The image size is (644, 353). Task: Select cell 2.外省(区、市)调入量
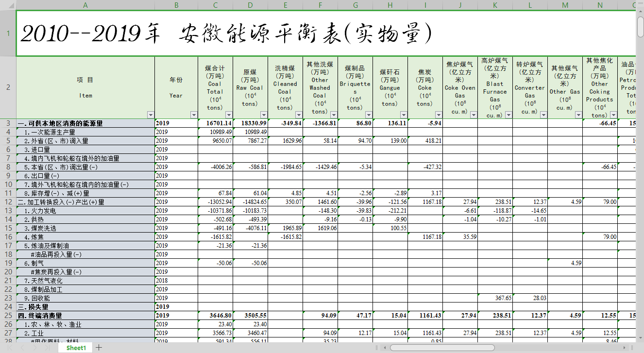85,141
